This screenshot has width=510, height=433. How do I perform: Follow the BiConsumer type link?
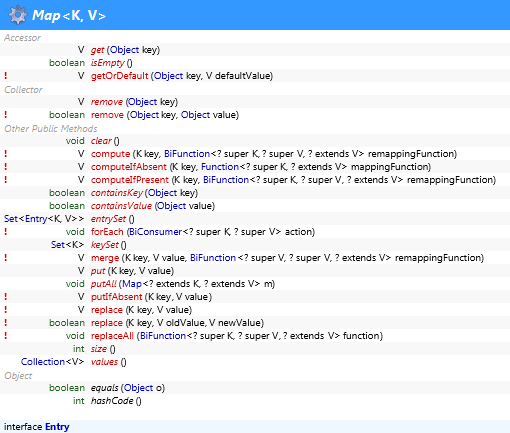[x=155, y=232]
